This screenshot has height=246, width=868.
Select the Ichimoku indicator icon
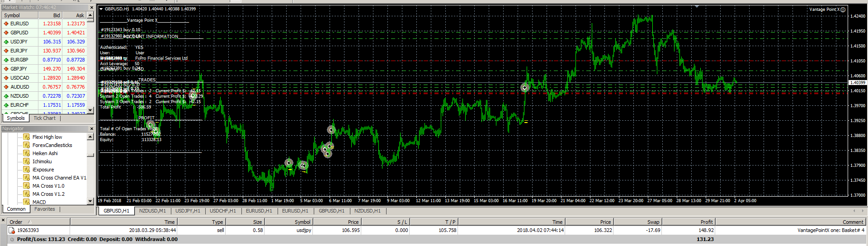tap(27, 161)
